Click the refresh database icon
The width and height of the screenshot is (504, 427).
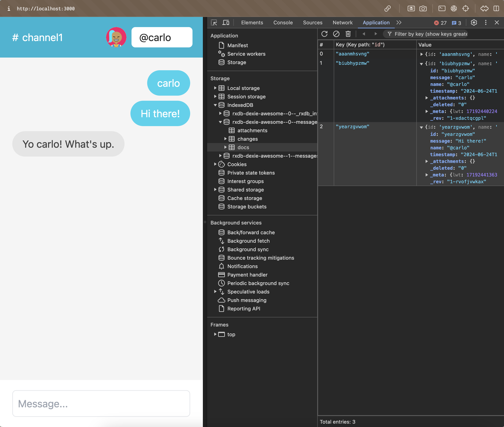click(324, 34)
